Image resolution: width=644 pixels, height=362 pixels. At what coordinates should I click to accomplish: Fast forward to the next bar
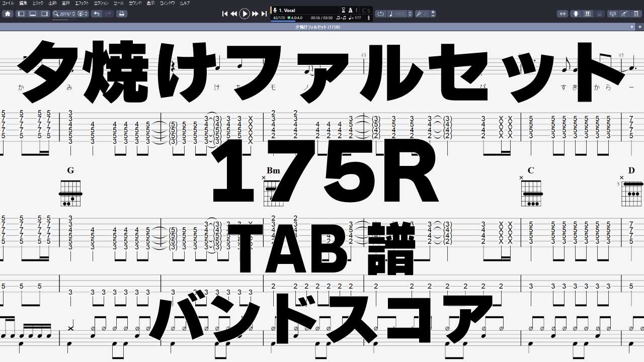tap(255, 14)
